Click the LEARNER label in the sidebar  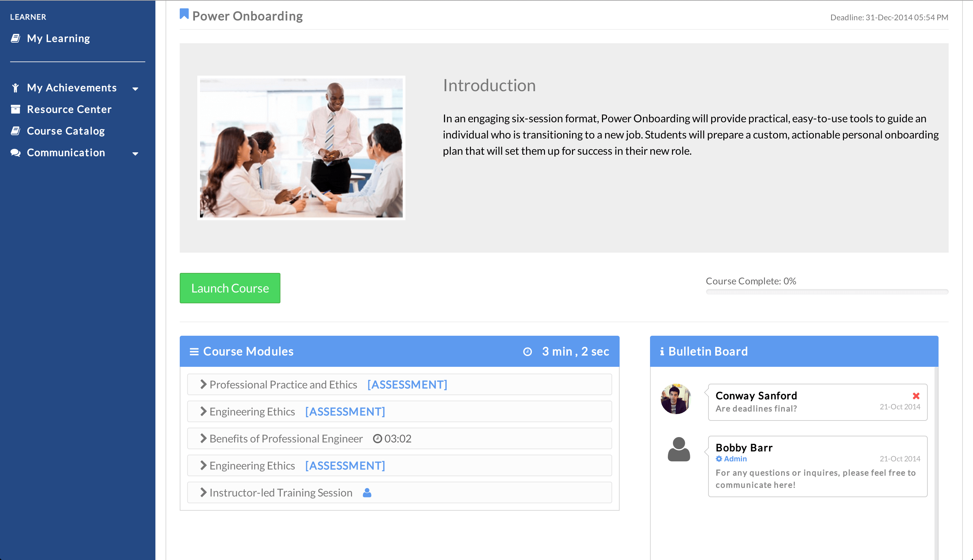28,17
